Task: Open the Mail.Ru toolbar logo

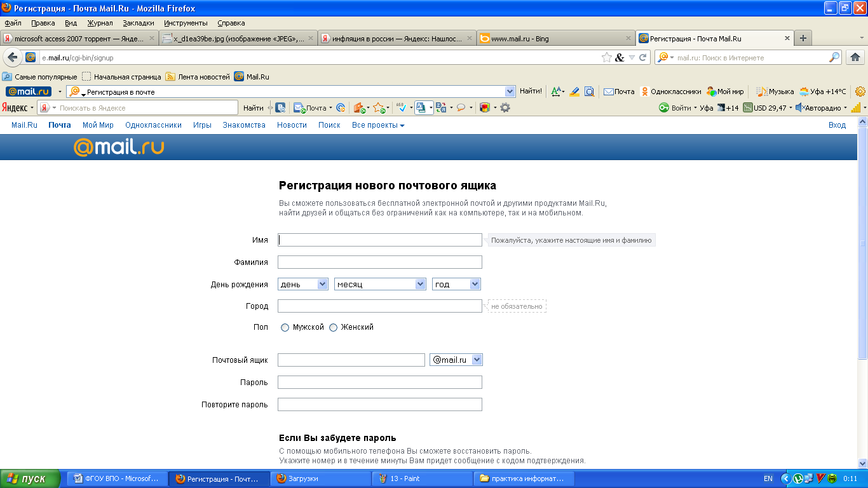Action: coord(29,91)
